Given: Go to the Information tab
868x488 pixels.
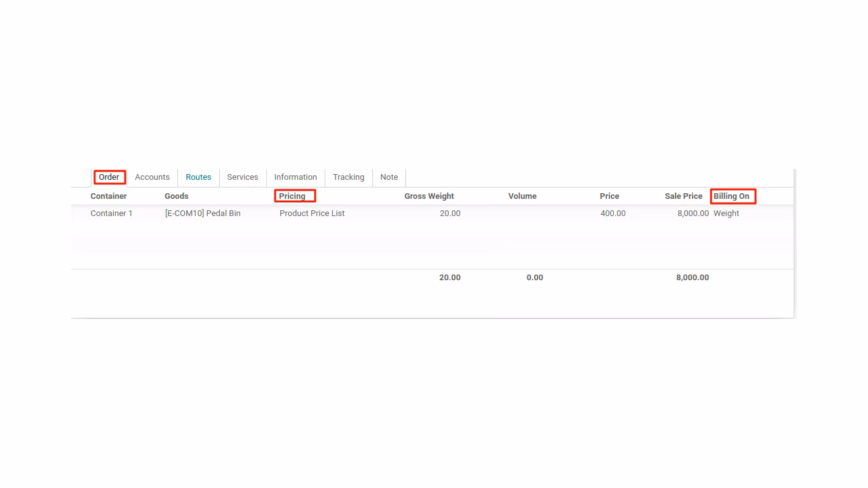Looking at the screenshot, I should point(295,177).
